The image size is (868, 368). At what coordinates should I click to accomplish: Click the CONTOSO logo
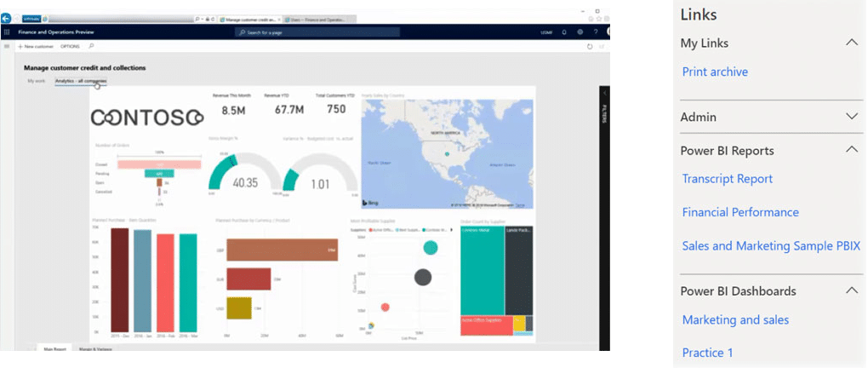[147, 117]
